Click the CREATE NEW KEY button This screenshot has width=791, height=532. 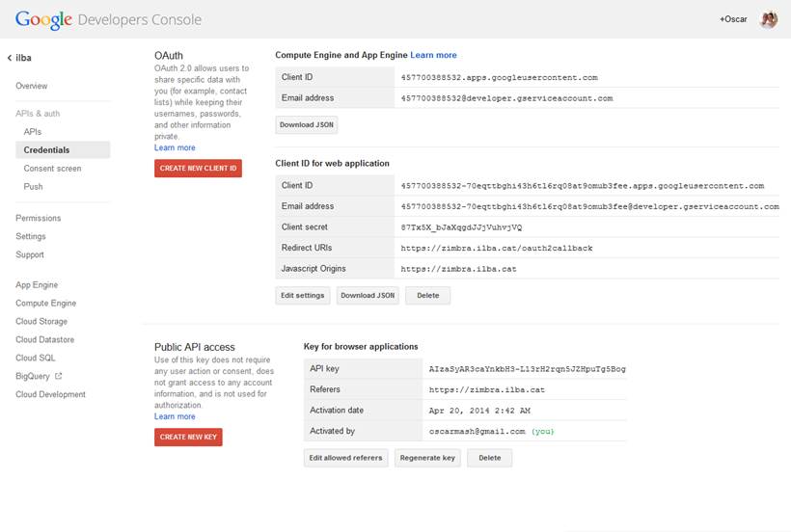188,437
